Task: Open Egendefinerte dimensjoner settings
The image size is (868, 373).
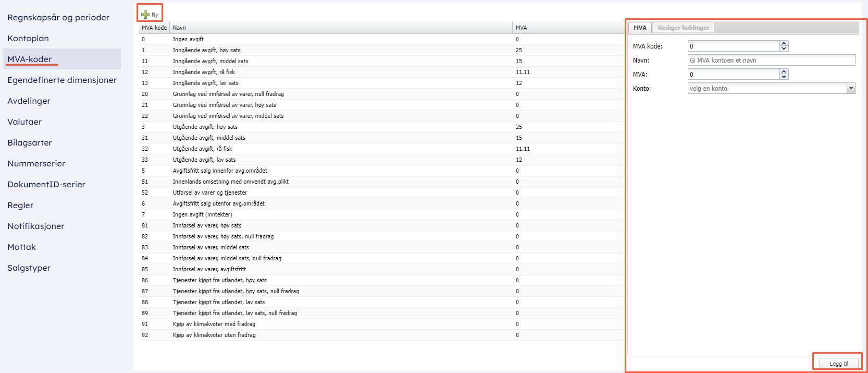Action: [x=62, y=80]
